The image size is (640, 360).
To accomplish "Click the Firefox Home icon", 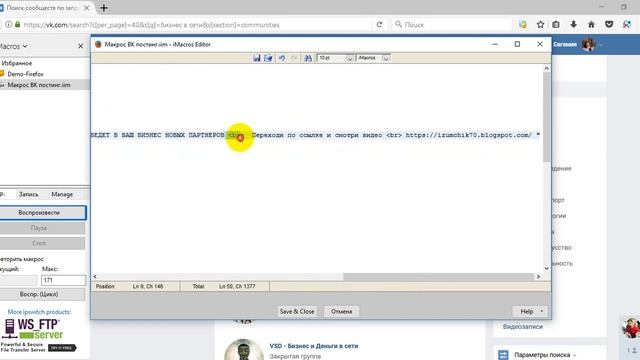I will [x=591, y=24].
